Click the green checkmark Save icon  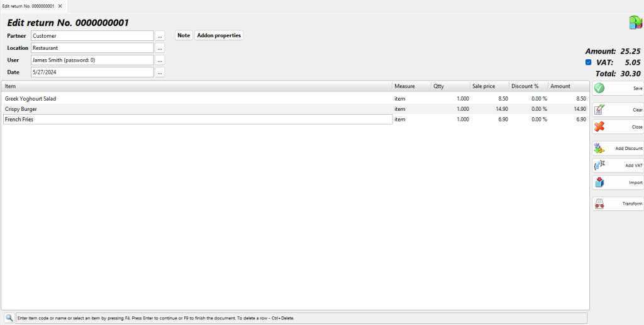coord(599,88)
